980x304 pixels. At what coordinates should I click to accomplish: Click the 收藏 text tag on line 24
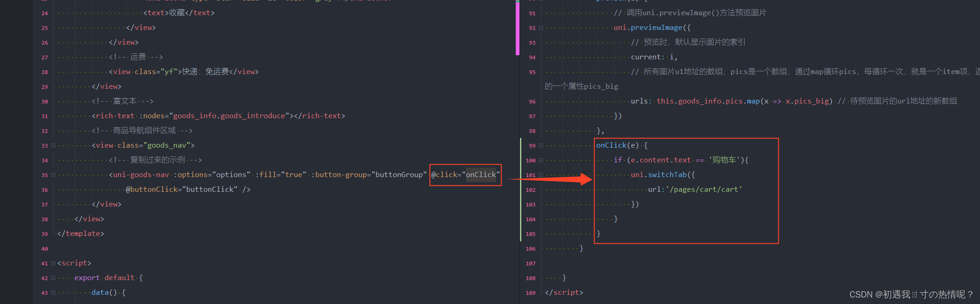pos(179,13)
